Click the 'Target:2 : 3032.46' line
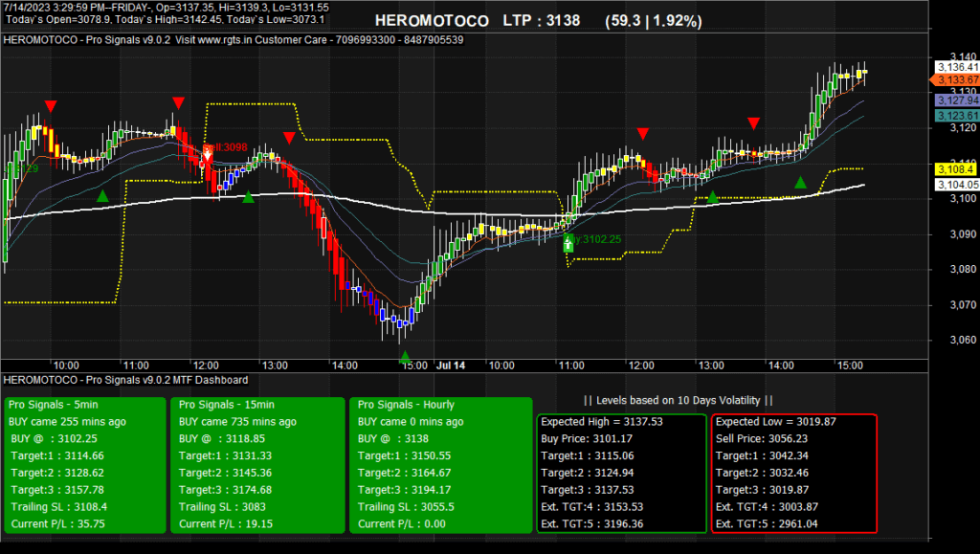 [762, 473]
